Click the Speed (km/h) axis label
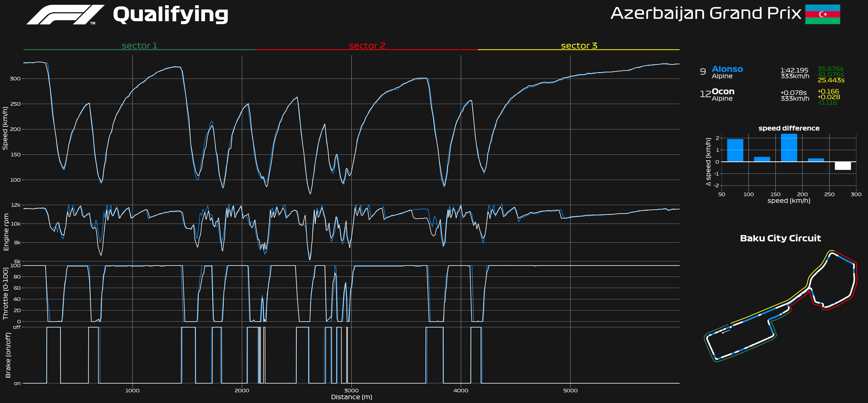868x403 pixels. pyautogui.click(x=5, y=128)
